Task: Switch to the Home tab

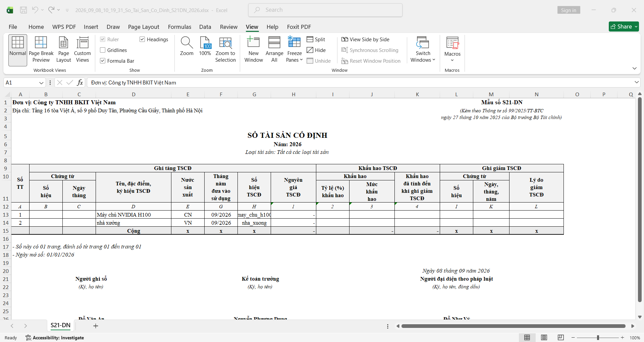Action: pos(36,27)
